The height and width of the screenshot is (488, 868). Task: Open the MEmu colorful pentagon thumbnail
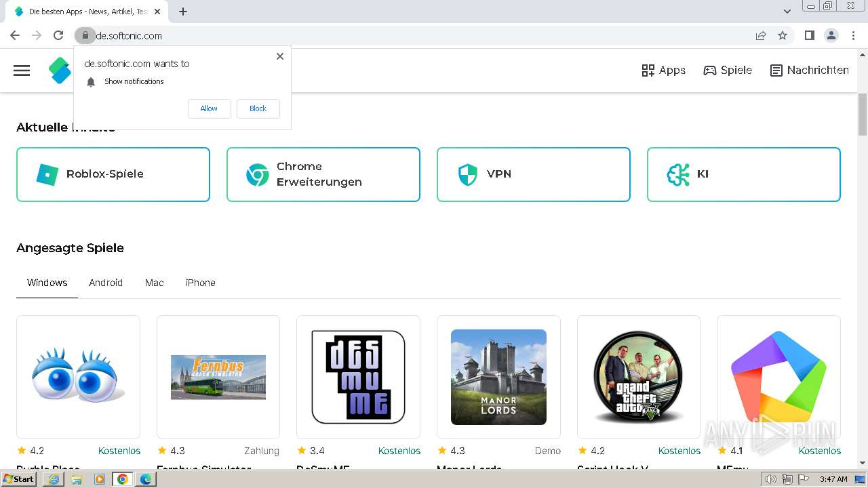pyautogui.click(x=778, y=377)
